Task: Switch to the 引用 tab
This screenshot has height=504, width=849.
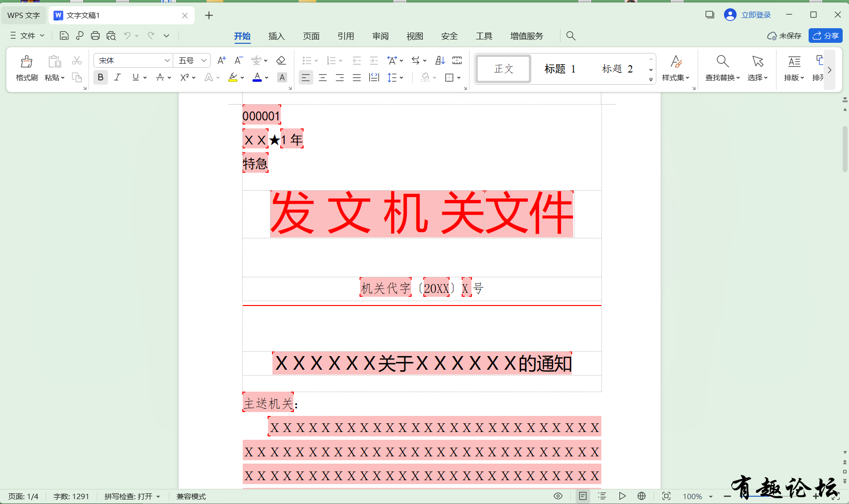Action: pos(345,36)
